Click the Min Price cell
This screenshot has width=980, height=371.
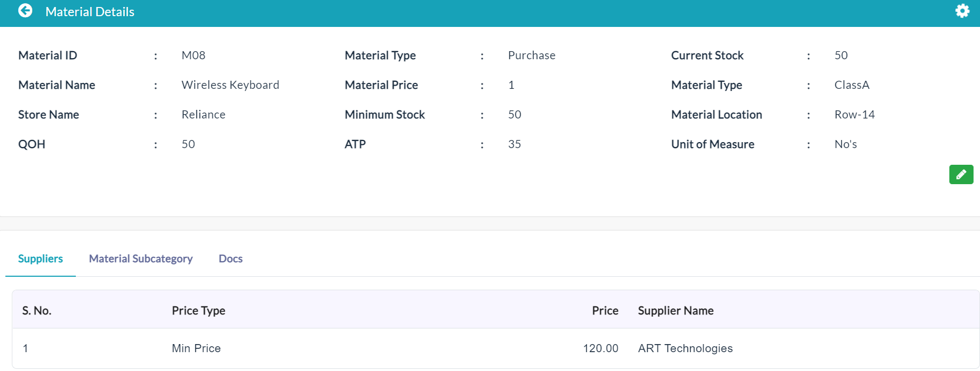[196, 348]
